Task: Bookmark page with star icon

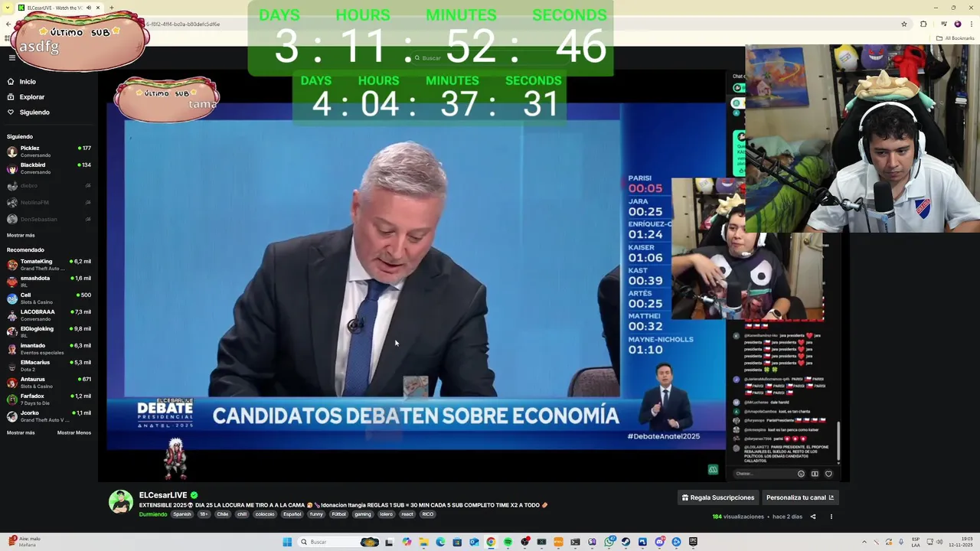Action: (x=904, y=24)
